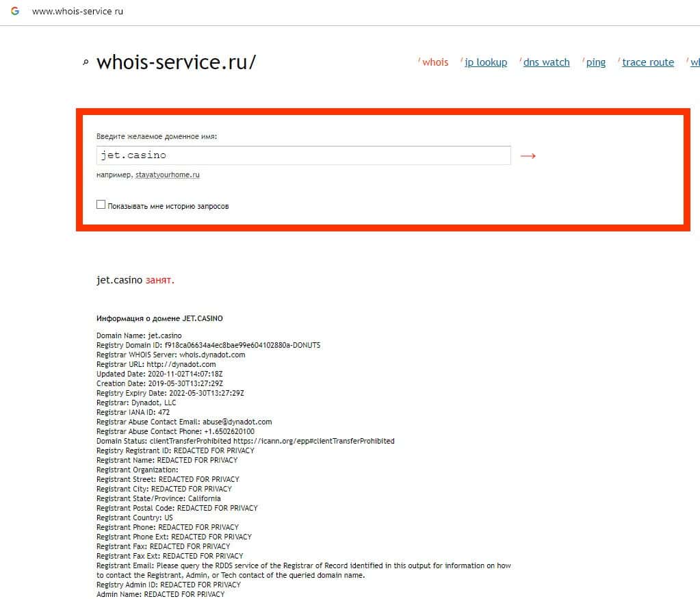Click the Registry Registrant ID line

[x=175, y=450]
